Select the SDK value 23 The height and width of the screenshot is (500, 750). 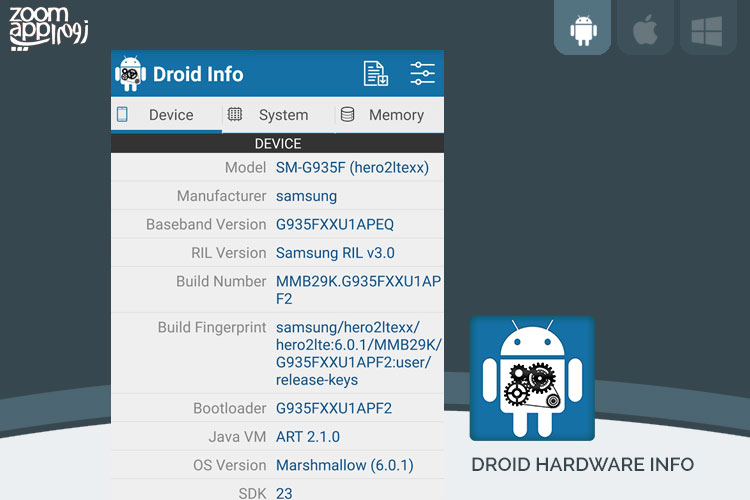click(284, 493)
